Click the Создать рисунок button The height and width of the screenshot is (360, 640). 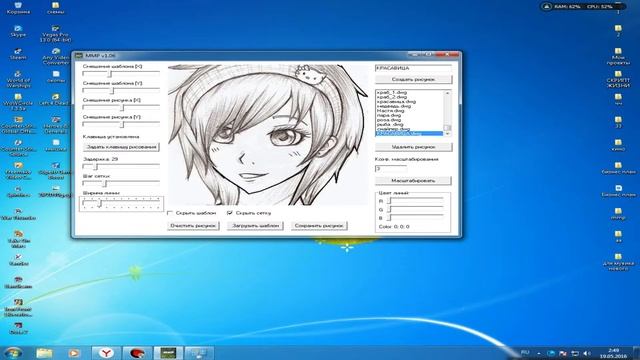tap(413, 79)
